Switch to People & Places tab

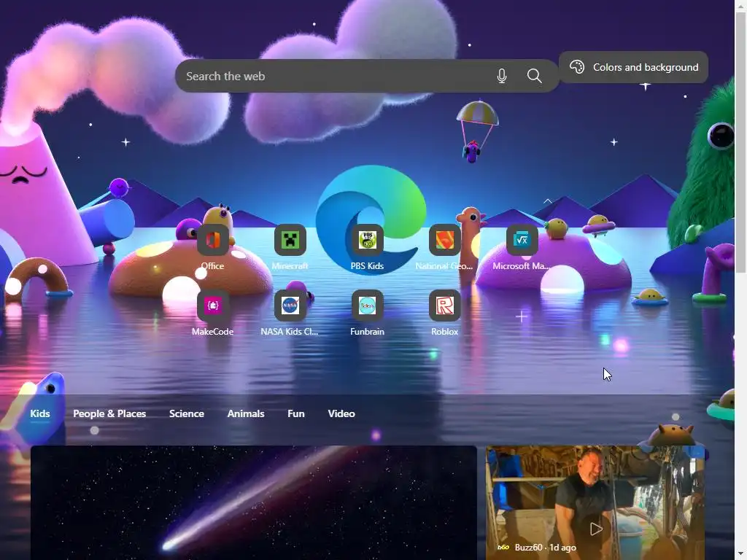tap(109, 414)
